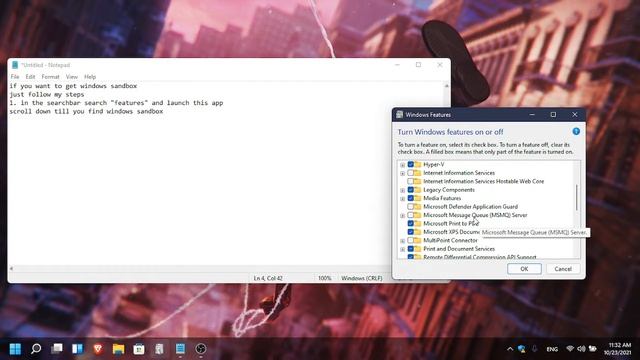Open the Wi-Fi network tray icon
This screenshot has height=360, width=640.
(570, 349)
